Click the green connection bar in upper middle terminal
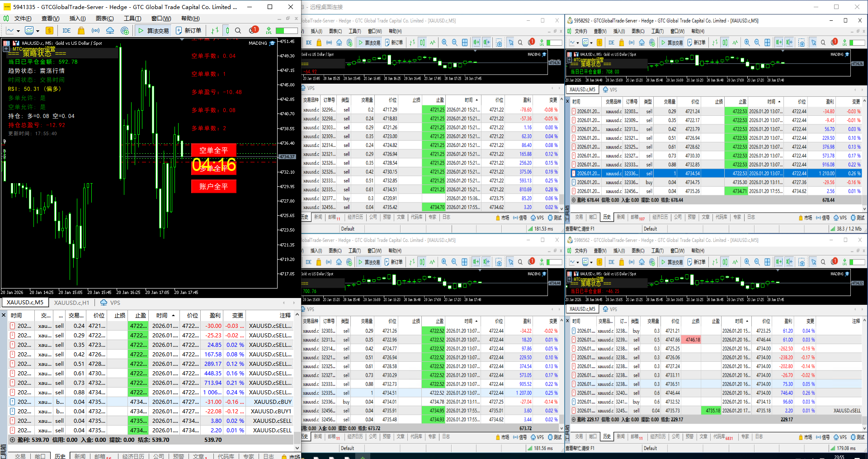The width and height of the screenshot is (868, 459). pos(554,43)
